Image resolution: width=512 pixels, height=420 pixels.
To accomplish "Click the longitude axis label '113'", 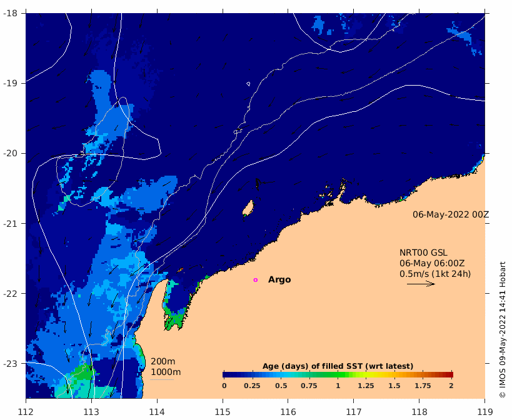I will (x=91, y=412).
